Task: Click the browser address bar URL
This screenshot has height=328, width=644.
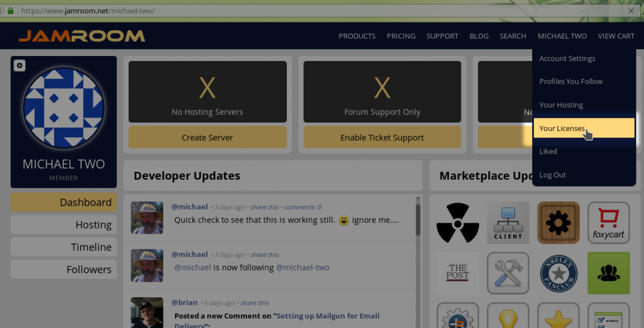Action: click(88, 11)
